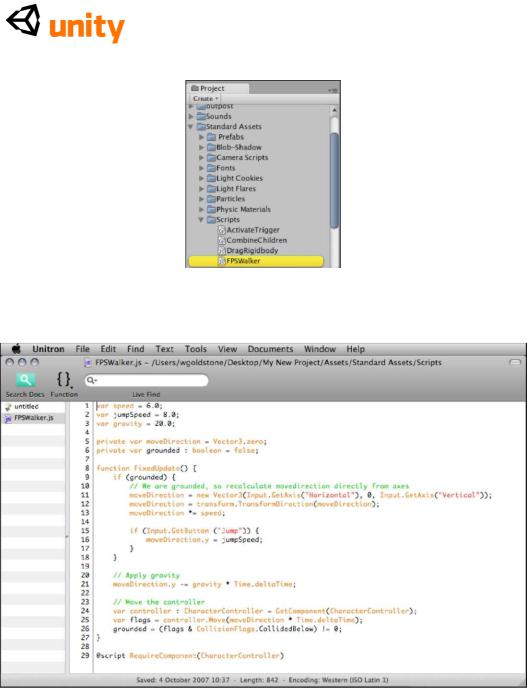The image size is (527, 688).
Task: Select the FPSWalker script in Project
Action: (256, 261)
